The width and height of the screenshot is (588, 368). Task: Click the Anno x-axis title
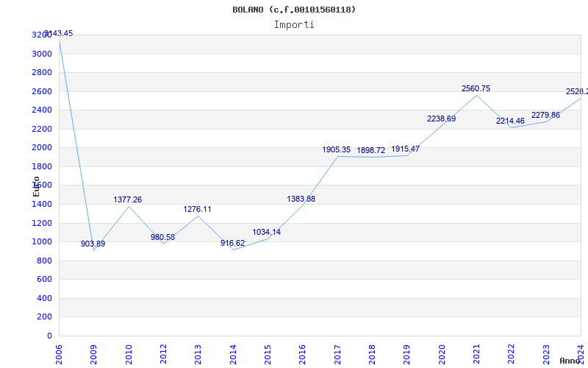click(x=570, y=361)
